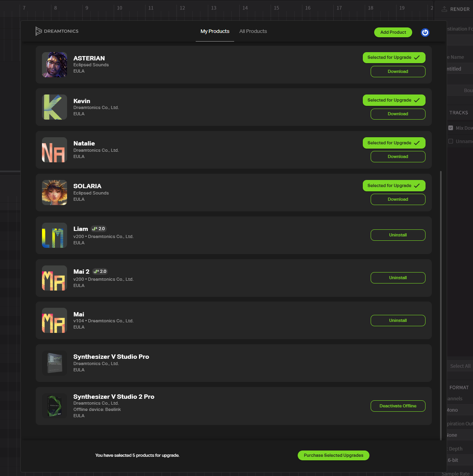473x476 pixels.
Task: Switch to the My Products tab
Action: point(215,31)
